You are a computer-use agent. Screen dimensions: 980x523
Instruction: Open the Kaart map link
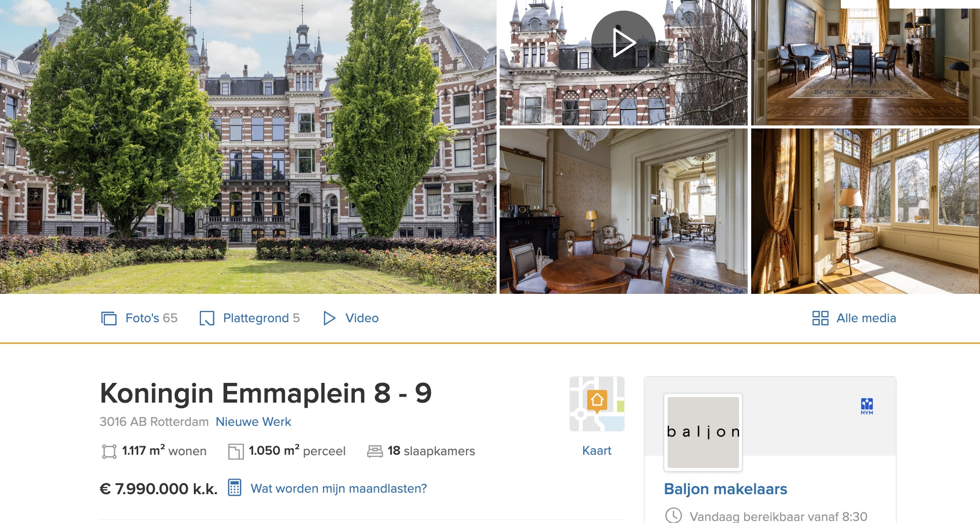click(x=597, y=451)
